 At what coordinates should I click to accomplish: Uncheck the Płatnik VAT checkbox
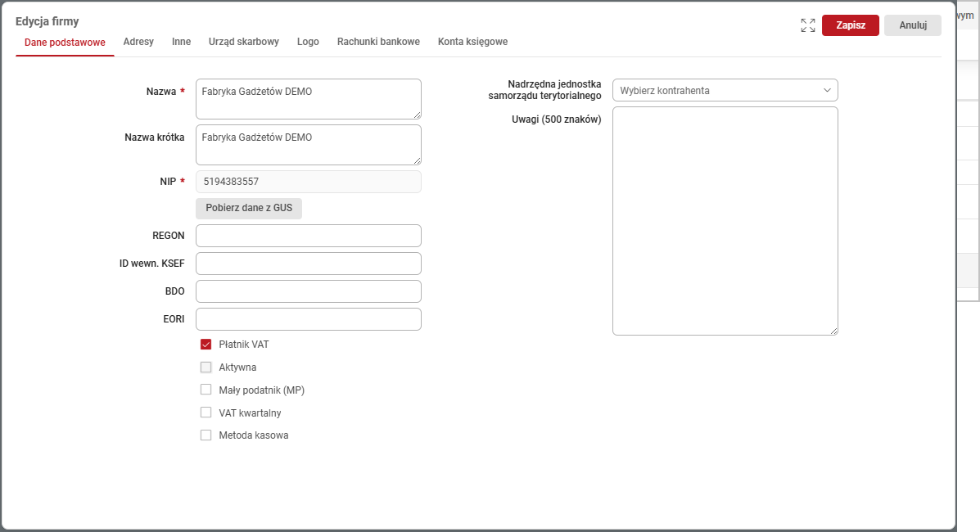point(206,345)
